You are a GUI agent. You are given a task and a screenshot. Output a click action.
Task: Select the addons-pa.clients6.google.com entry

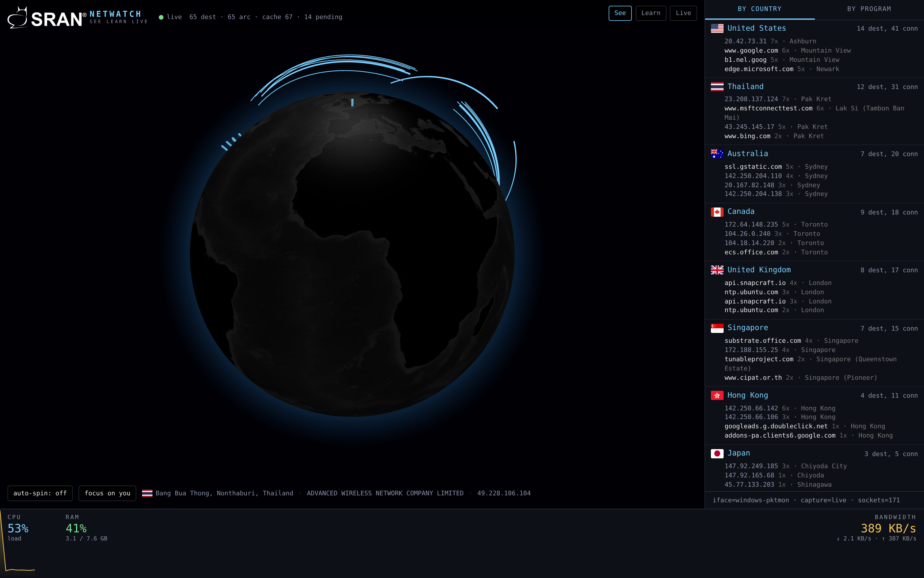[x=808, y=436]
